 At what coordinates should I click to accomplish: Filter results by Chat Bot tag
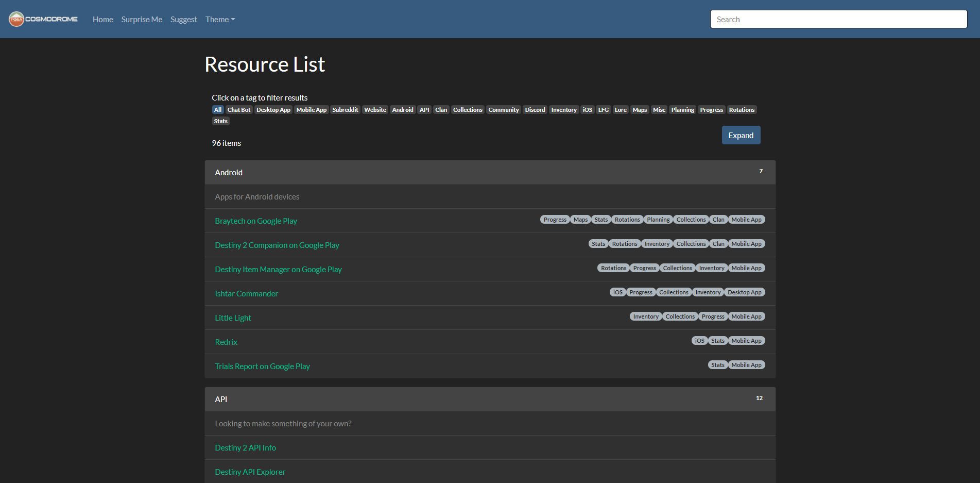(239, 110)
